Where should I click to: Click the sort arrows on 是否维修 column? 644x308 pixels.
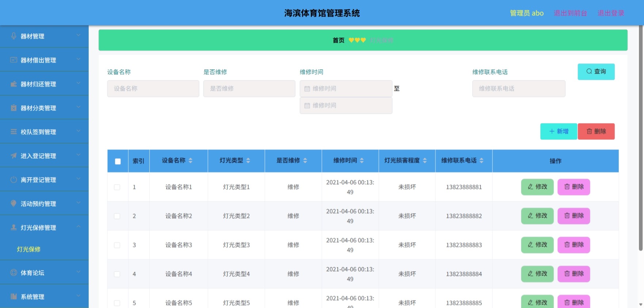pyautogui.click(x=305, y=161)
